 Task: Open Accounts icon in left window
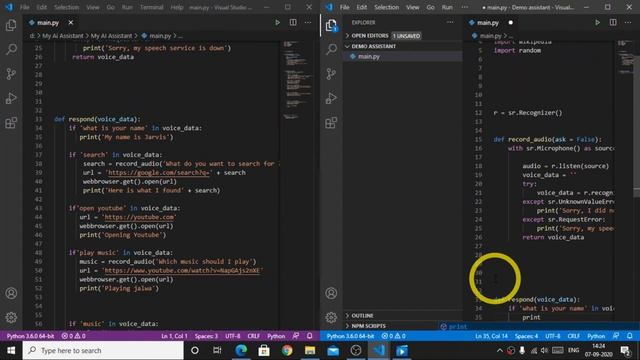pyautogui.click(x=11, y=293)
